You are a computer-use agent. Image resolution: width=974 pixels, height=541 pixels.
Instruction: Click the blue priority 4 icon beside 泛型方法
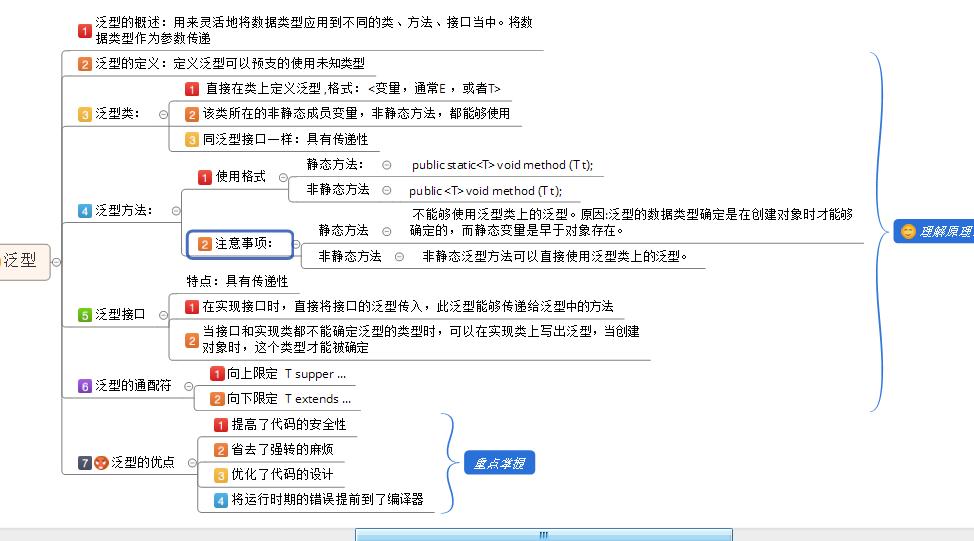(85, 211)
